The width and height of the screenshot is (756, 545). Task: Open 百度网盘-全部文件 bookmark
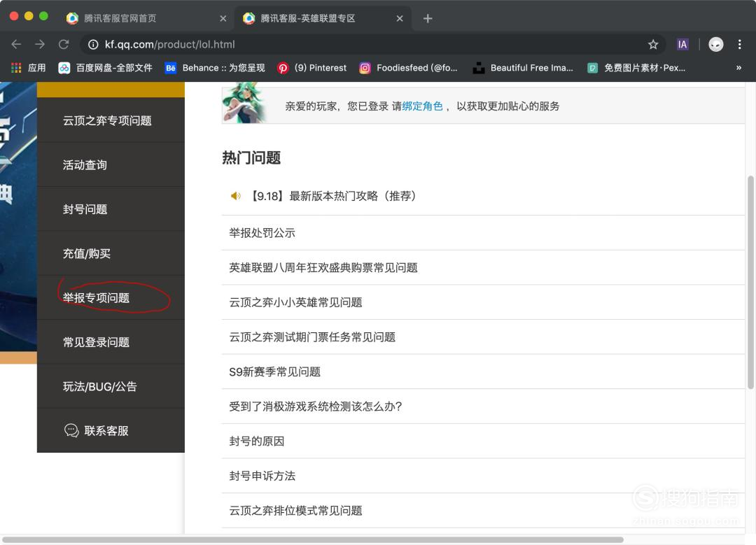105,68
